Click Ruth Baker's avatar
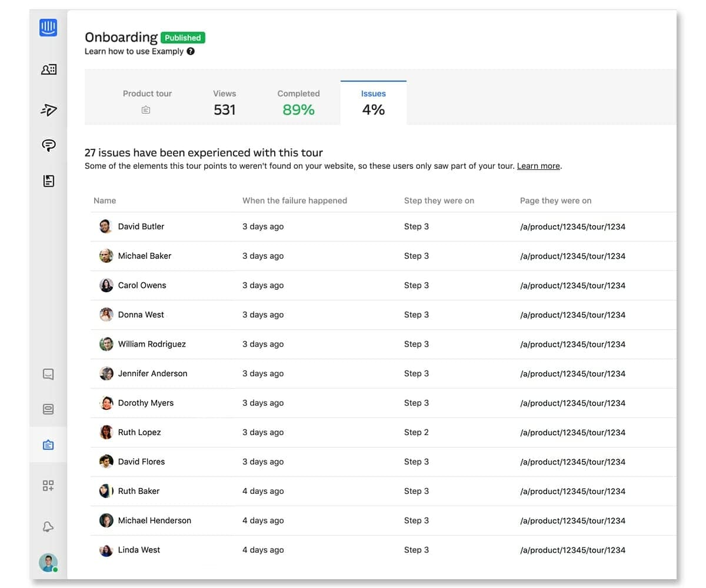 click(106, 491)
